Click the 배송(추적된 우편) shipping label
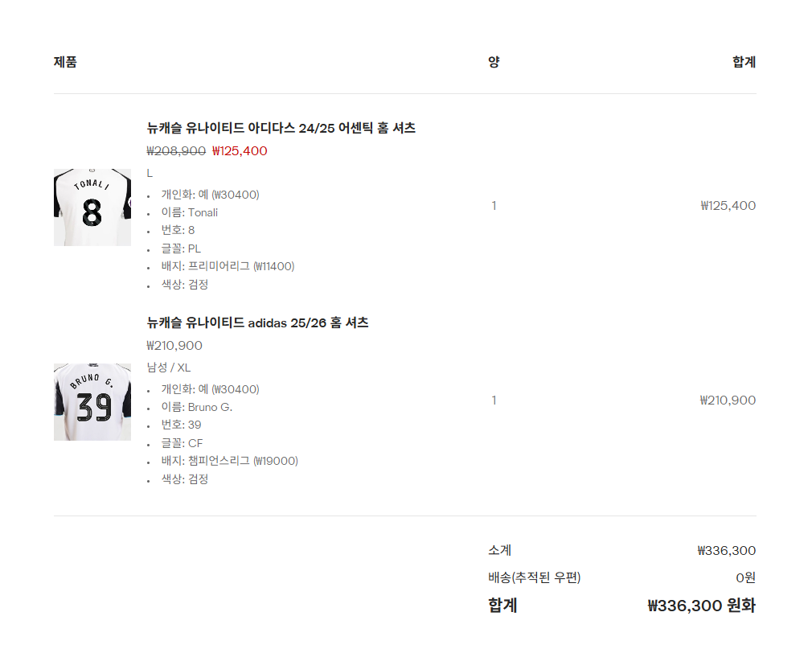This screenshot has width=812, height=645. point(535,577)
